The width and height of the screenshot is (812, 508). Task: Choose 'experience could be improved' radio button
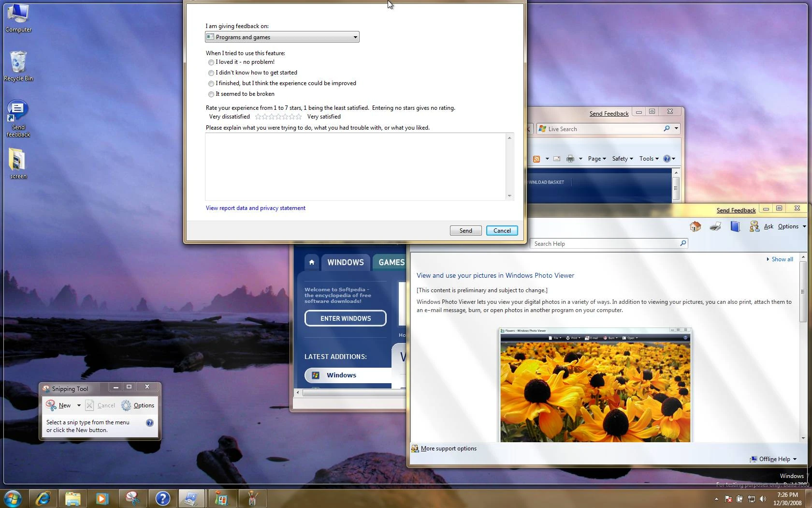[211, 84]
